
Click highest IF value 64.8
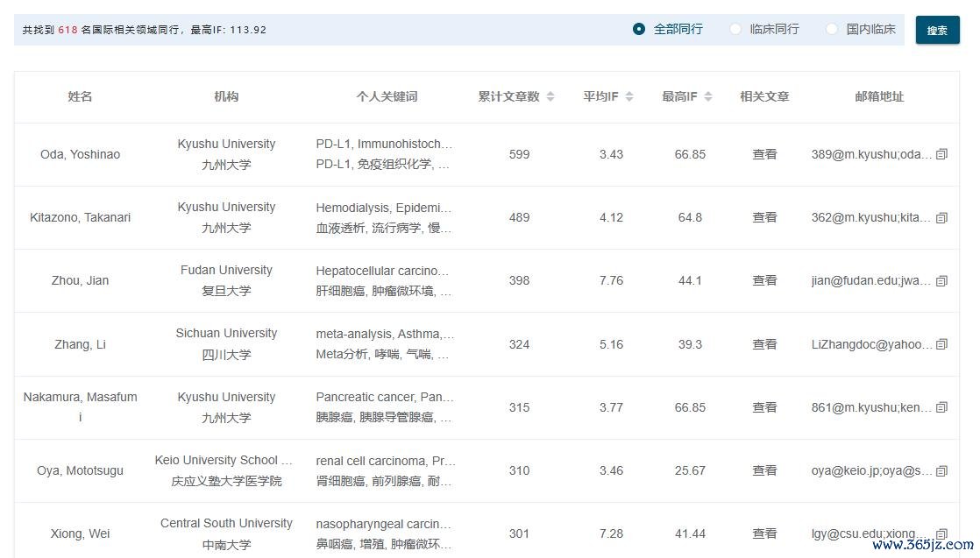click(x=690, y=217)
